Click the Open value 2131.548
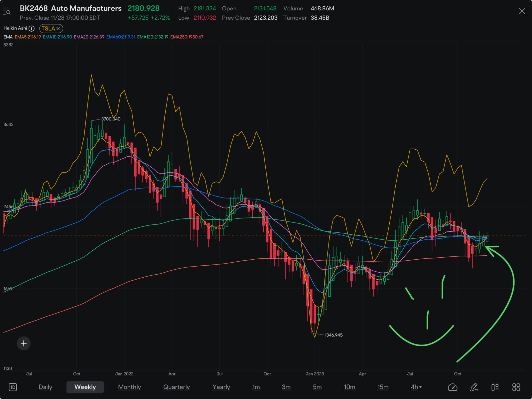This screenshot has height=399, width=532. pyautogui.click(x=265, y=8)
